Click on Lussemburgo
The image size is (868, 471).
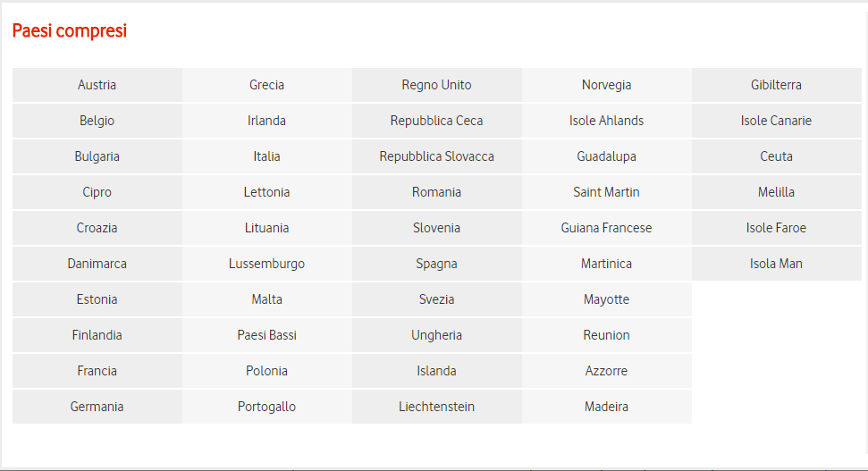click(266, 264)
